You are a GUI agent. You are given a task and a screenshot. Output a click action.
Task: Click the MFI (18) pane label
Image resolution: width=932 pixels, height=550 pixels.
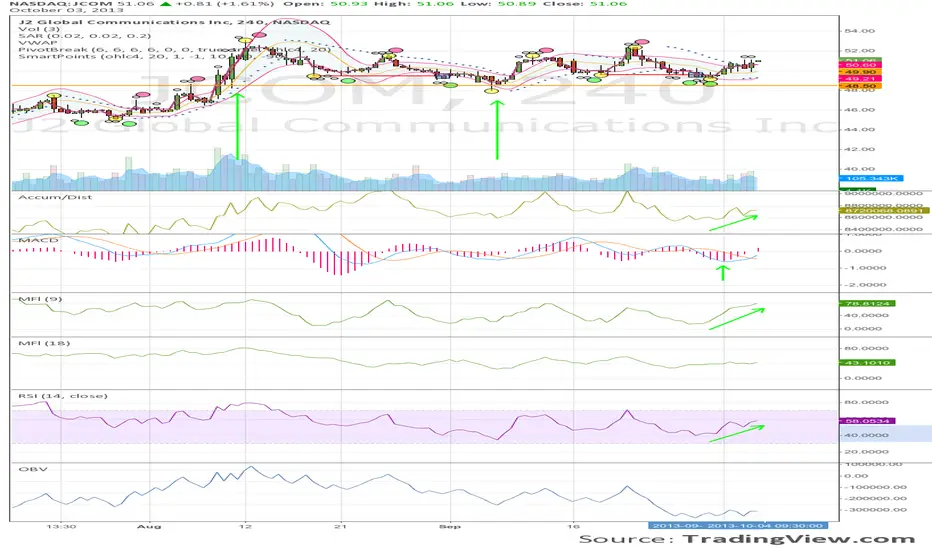[44, 344]
